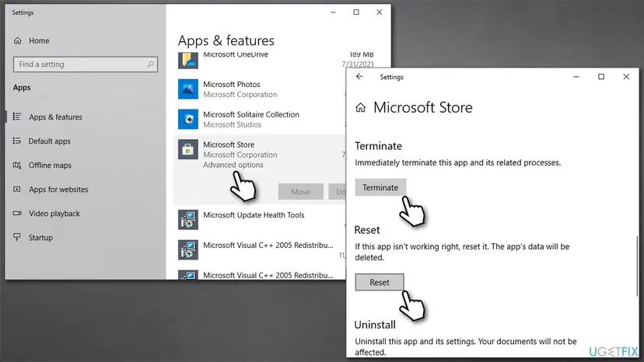
Task: Click the Microsoft Photos app icon
Action: [188, 89]
